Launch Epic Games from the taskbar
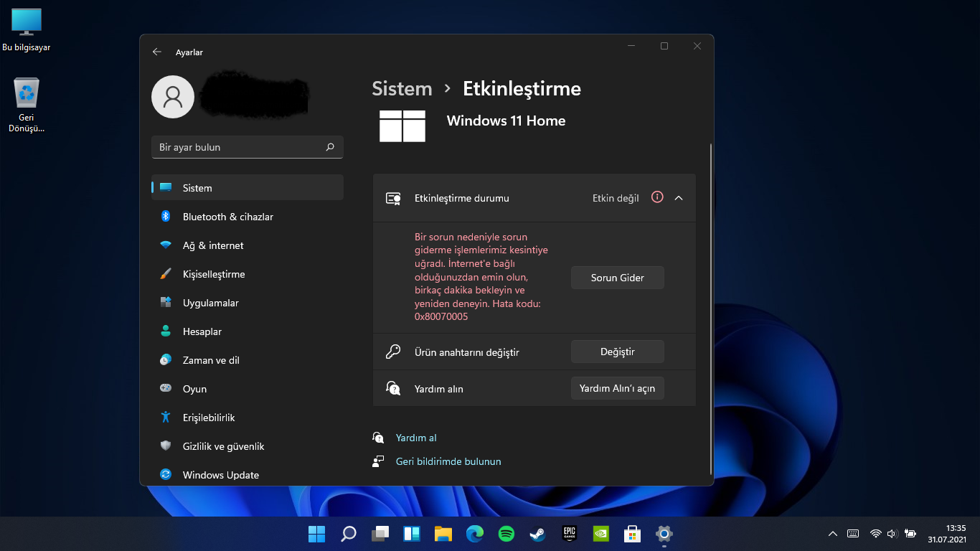The width and height of the screenshot is (980, 551). pyautogui.click(x=570, y=534)
